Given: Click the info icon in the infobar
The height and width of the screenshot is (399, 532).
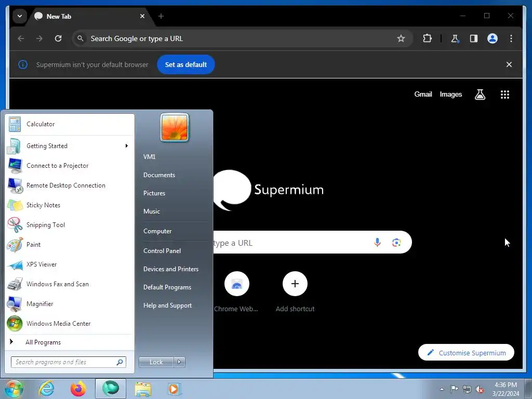Looking at the screenshot, I should coord(23,64).
